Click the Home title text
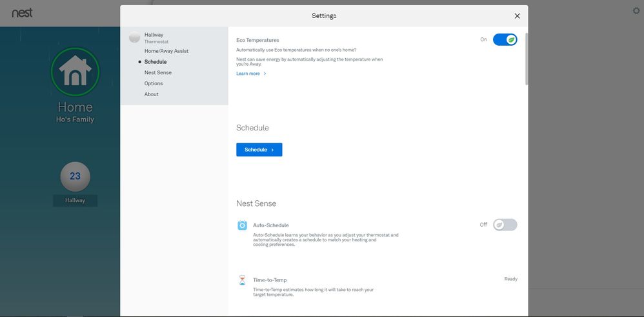Screen dimensions: 644x317 (x=75, y=107)
